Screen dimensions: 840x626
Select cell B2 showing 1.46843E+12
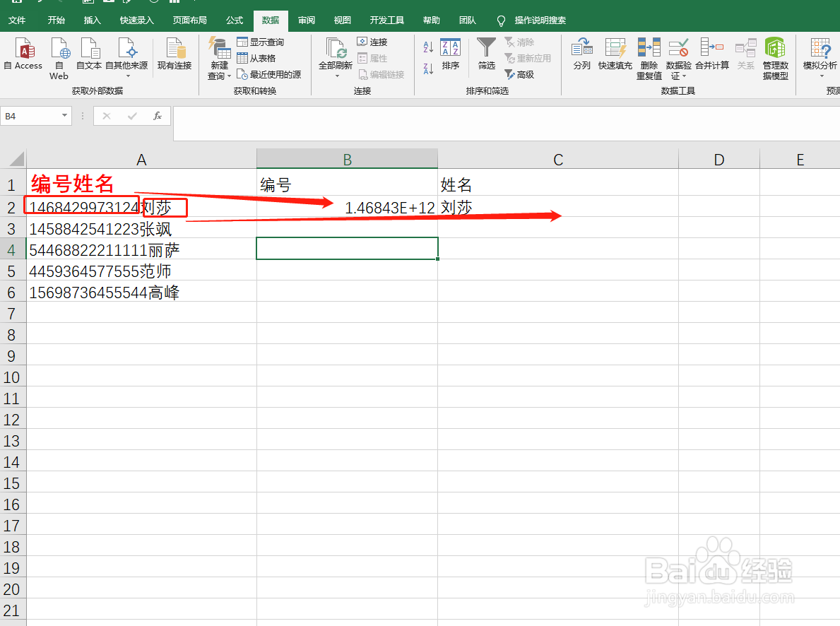(347, 207)
